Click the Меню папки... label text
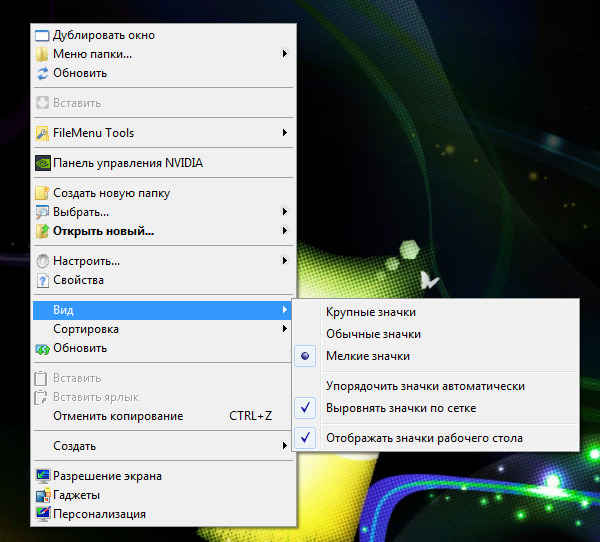The image size is (600, 542). [93, 54]
